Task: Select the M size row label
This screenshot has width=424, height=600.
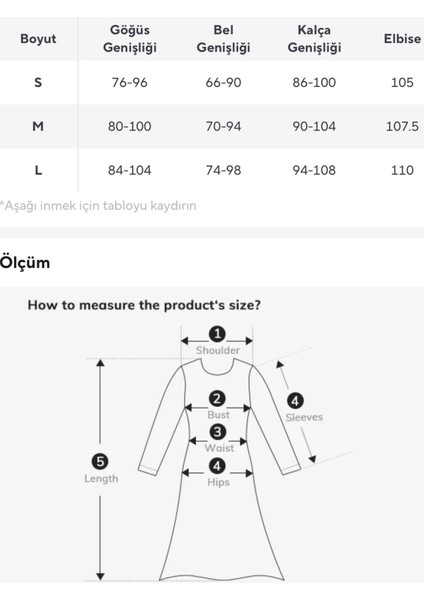Action: (38, 126)
